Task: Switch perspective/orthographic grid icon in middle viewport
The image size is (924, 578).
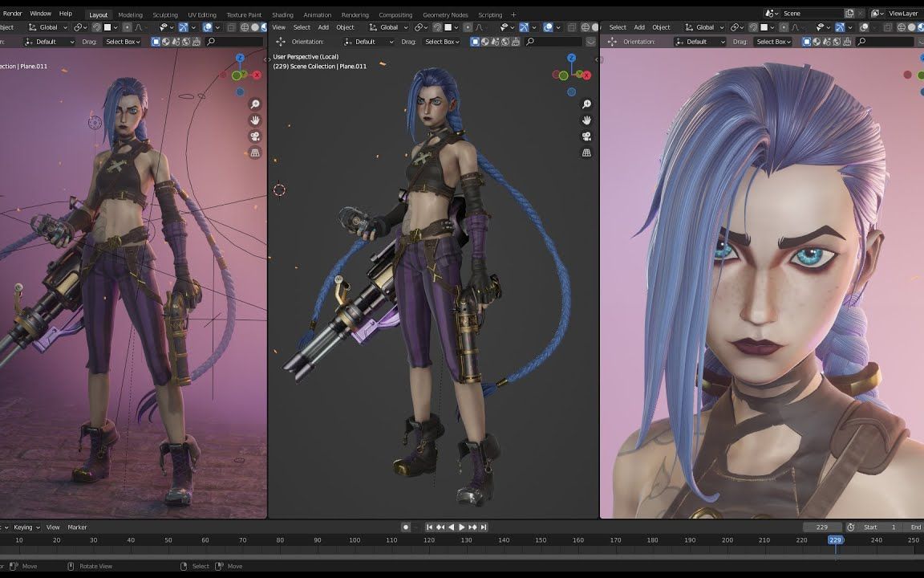Action: (586, 153)
